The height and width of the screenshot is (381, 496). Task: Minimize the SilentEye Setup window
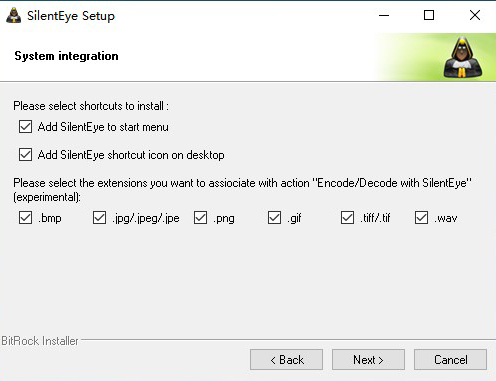384,15
